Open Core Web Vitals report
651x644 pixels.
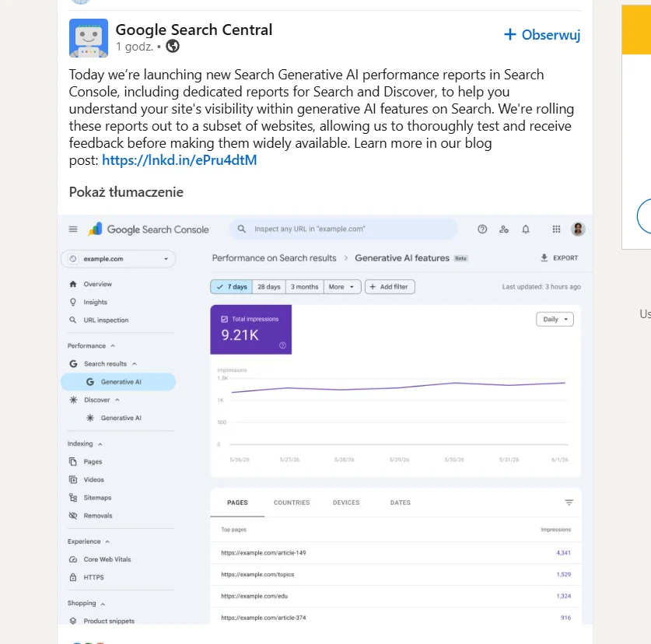107,559
